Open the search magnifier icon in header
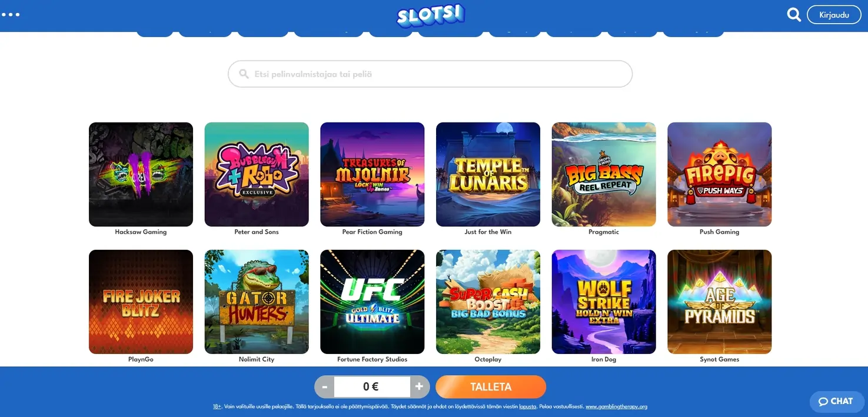868x417 pixels. coord(794,15)
